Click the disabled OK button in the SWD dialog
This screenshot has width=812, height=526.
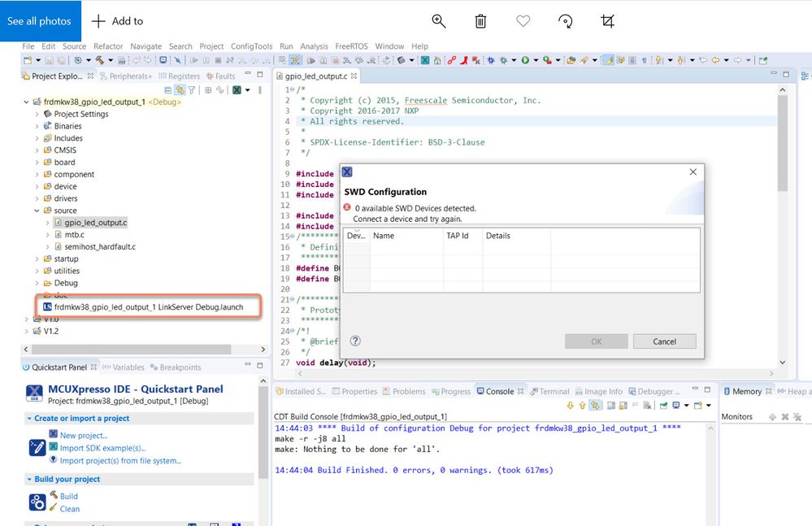(x=597, y=341)
